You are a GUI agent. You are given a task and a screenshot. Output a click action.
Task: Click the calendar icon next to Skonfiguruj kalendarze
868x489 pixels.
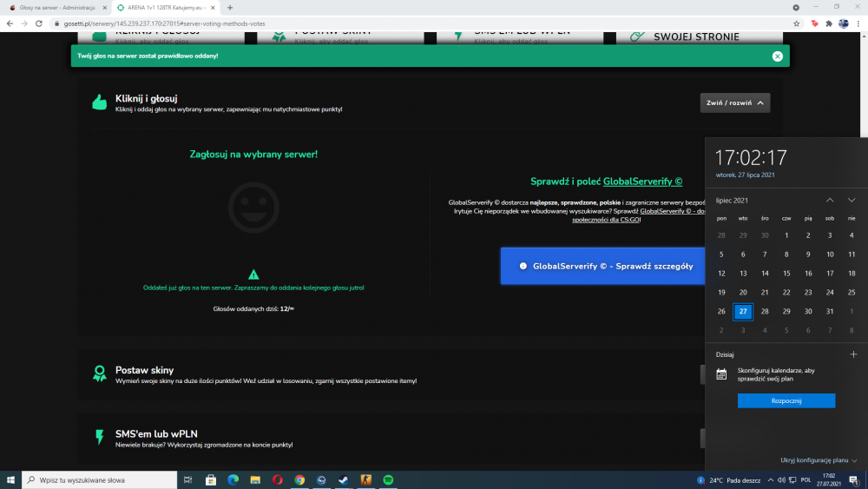721,374
